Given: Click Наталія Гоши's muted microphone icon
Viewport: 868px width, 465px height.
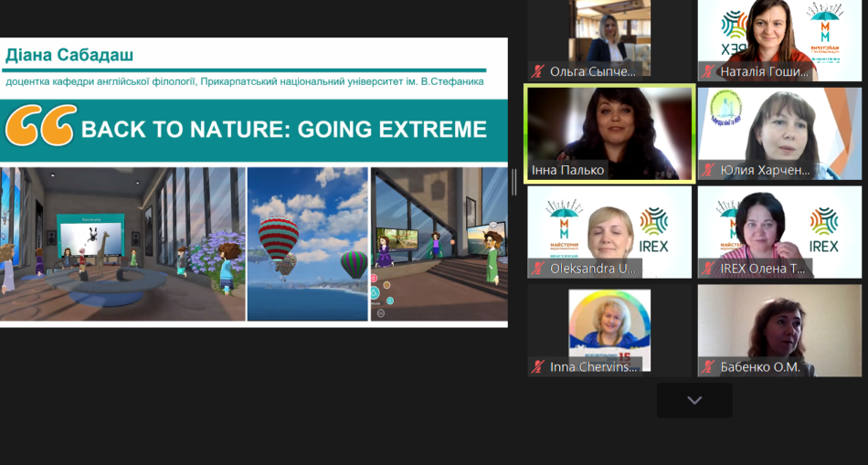Looking at the screenshot, I should [x=708, y=71].
